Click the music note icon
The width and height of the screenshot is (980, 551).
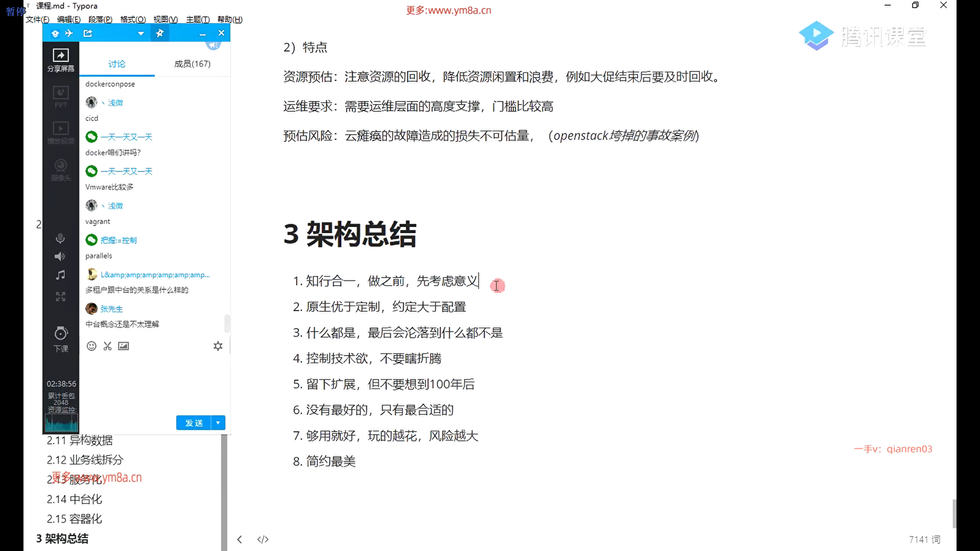pos(60,275)
